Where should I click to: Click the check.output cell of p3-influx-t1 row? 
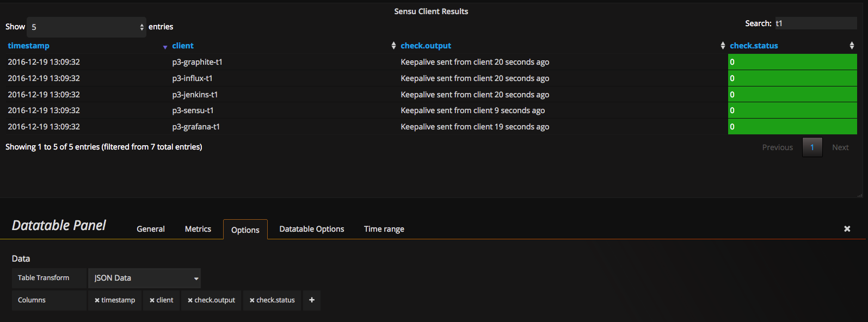475,78
